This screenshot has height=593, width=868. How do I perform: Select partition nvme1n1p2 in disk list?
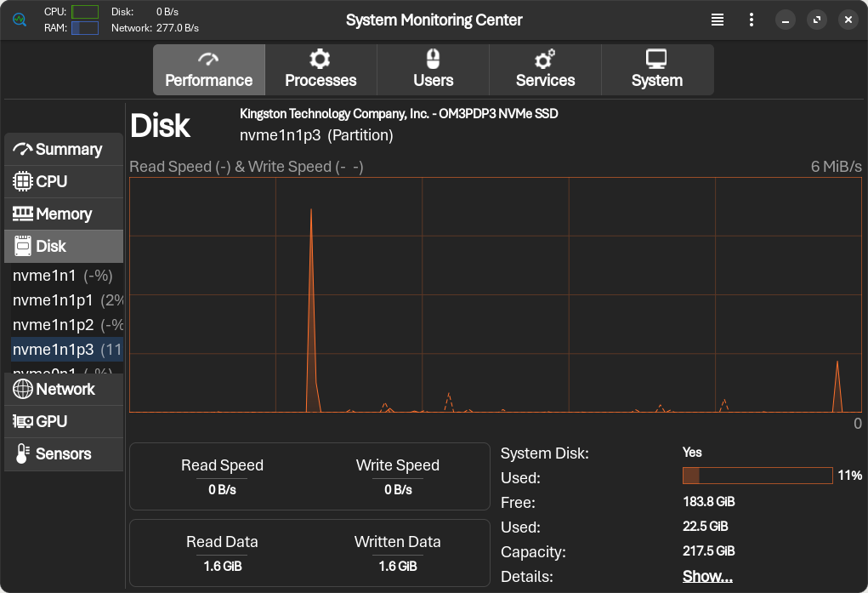coord(64,325)
